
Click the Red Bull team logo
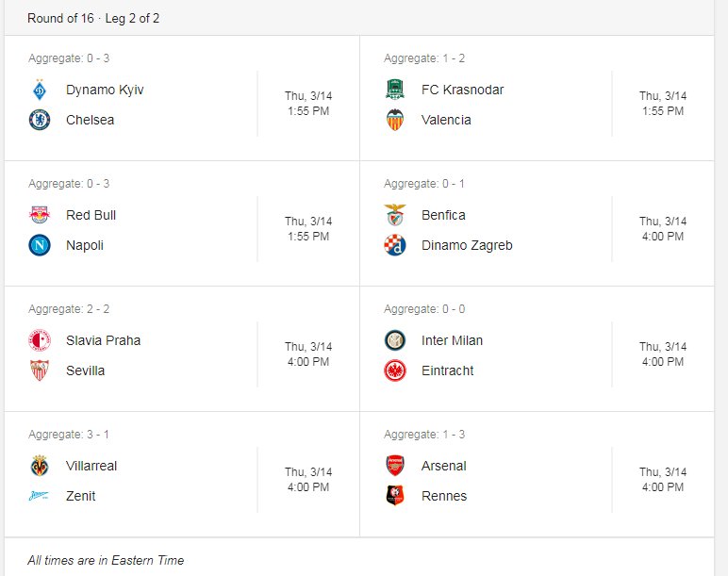tap(40, 215)
